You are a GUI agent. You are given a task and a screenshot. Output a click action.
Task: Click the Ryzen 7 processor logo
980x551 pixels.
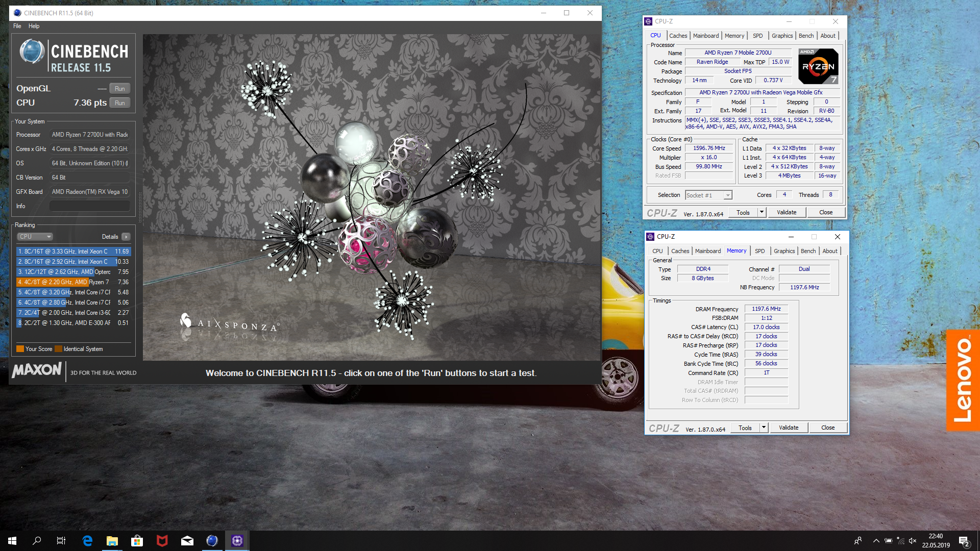[x=818, y=66]
